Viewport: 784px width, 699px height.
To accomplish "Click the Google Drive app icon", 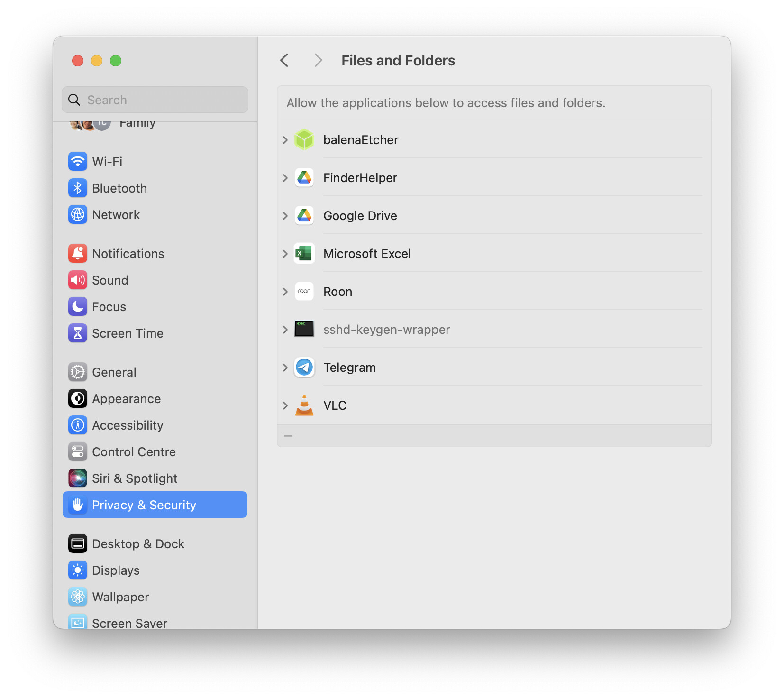I will 304,215.
